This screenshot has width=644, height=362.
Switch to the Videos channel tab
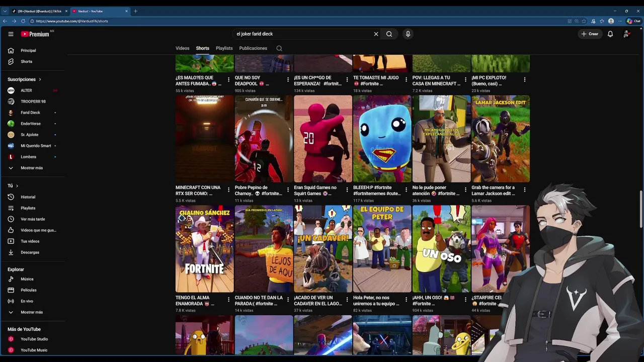tap(183, 48)
